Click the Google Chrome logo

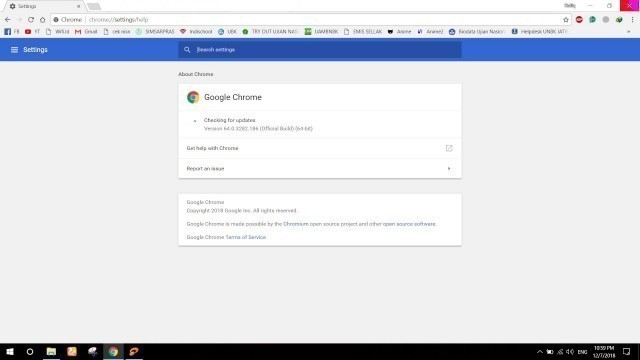coord(193,97)
